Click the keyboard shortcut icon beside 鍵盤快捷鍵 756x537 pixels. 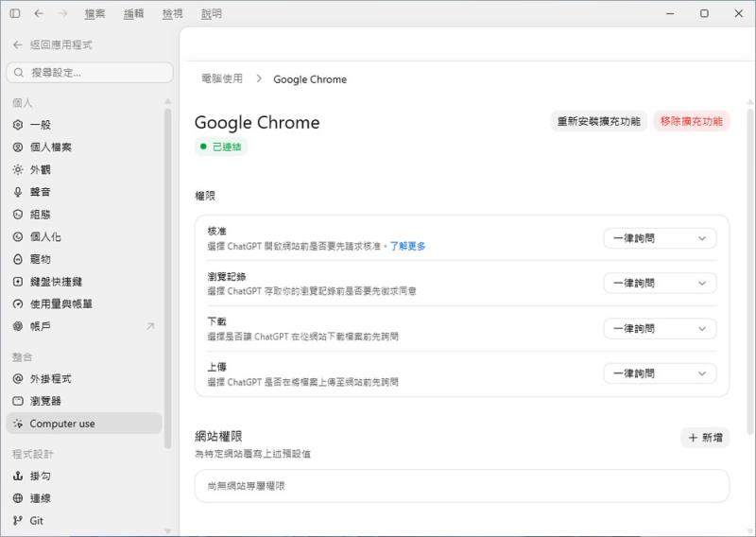pyautogui.click(x=18, y=282)
